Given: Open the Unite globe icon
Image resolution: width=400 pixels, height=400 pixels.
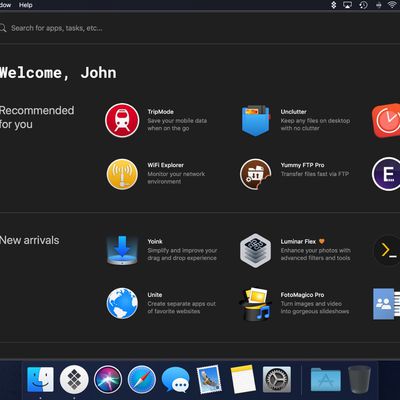Looking at the screenshot, I should pos(122,304).
